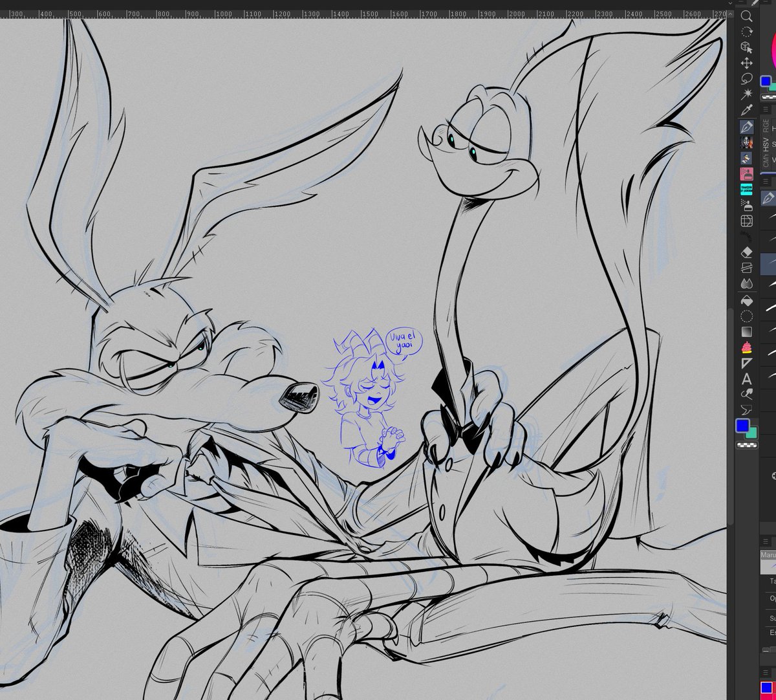The height and width of the screenshot is (700, 776).
Task: Switch color slider to CMYK tab
Action: (766, 161)
